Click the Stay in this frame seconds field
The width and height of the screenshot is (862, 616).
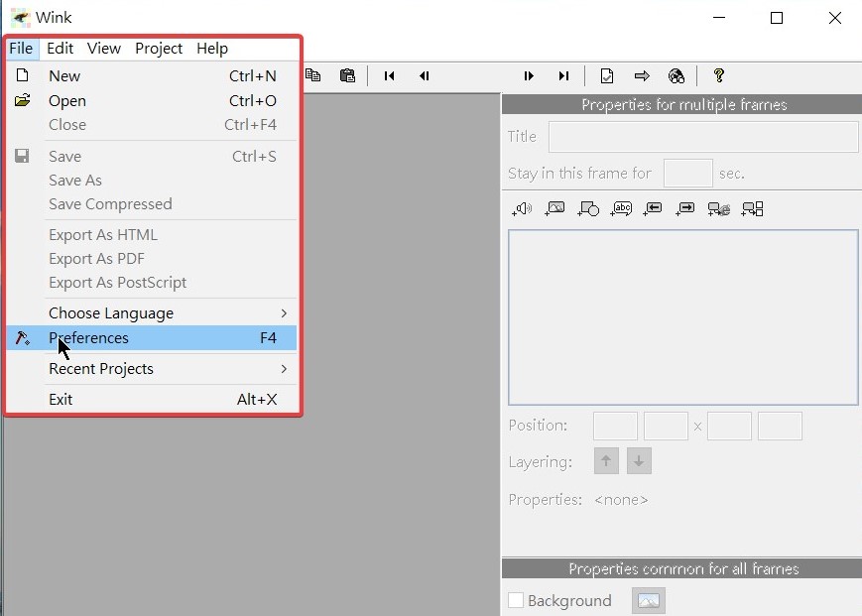coord(687,174)
